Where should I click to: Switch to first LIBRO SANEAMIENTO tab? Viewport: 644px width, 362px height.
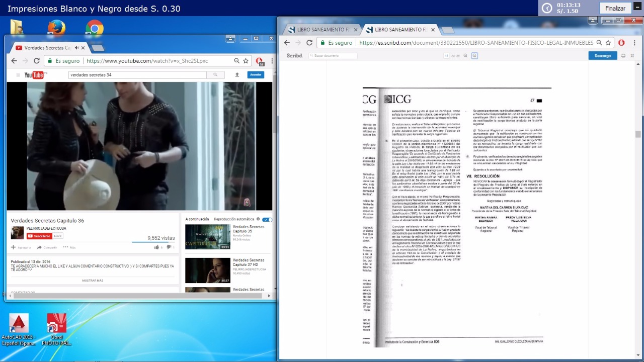pos(320,30)
